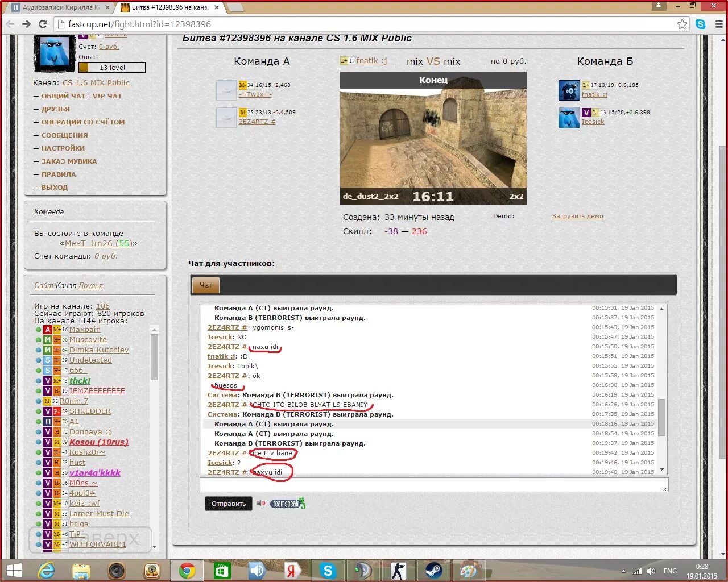Open team MeaT_tm26 link
Screen dimensions: 728x582
click(98, 243)
